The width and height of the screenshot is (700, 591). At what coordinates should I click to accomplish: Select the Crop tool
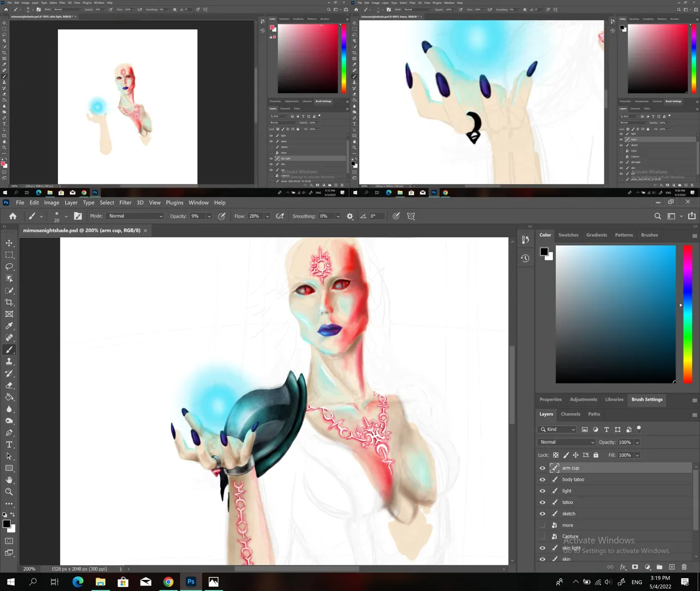coord(9,302)
